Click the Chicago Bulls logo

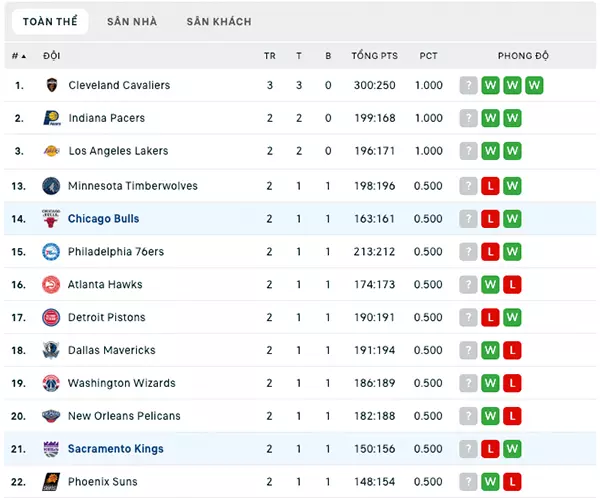(x=51, y=219)
